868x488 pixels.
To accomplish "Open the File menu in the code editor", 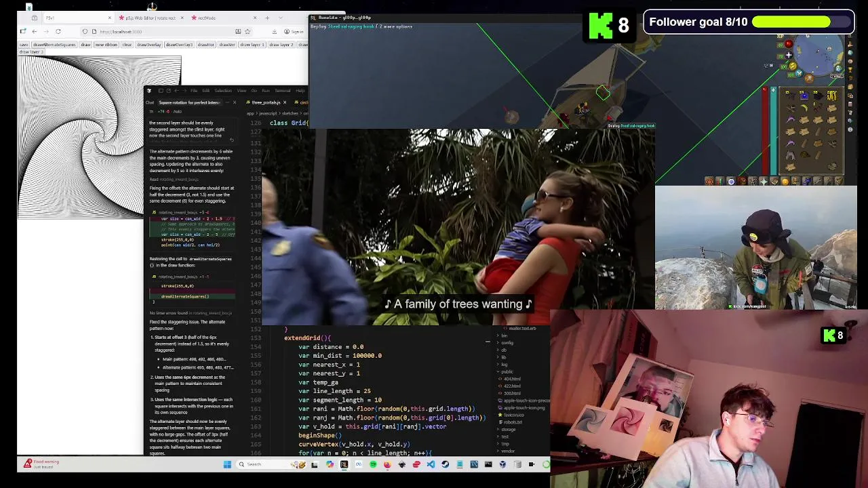I will coord(194,91).
